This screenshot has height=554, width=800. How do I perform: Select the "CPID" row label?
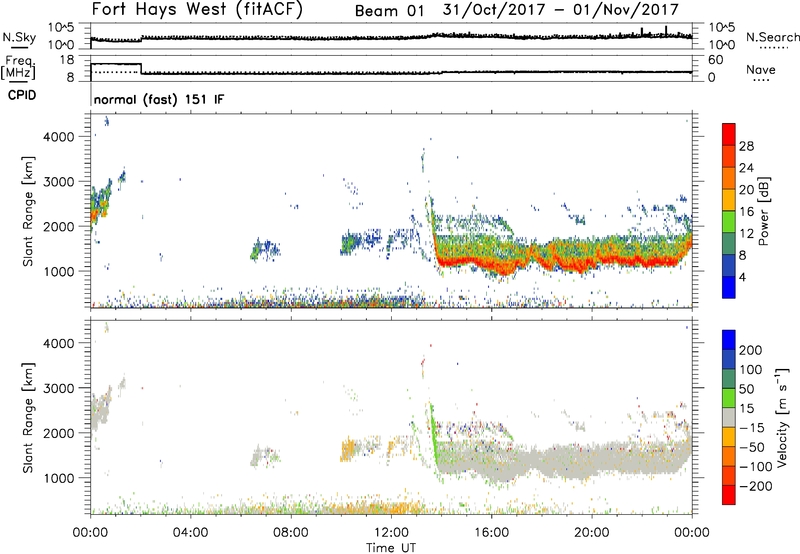(22, 95)
